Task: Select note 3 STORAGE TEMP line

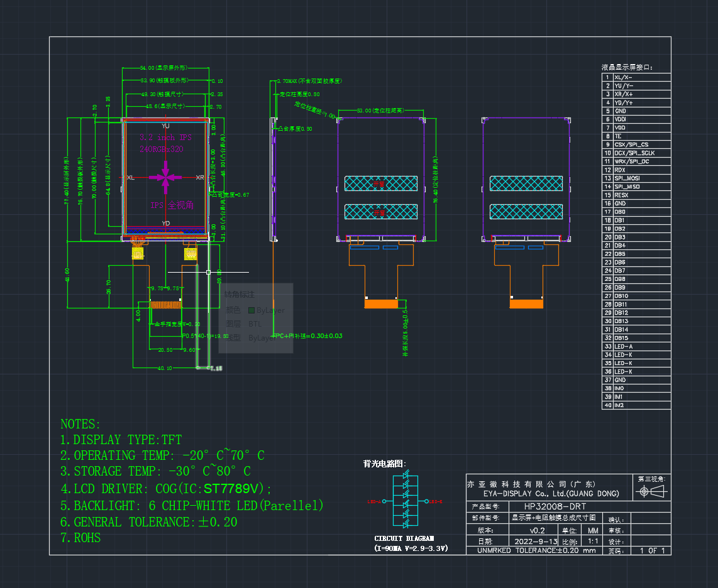Action: pyautogui.click(x=155, y=471)
